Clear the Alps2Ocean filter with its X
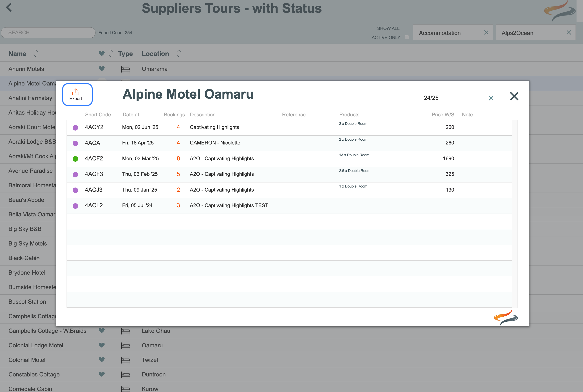583x392 pixels. point(568,33)
